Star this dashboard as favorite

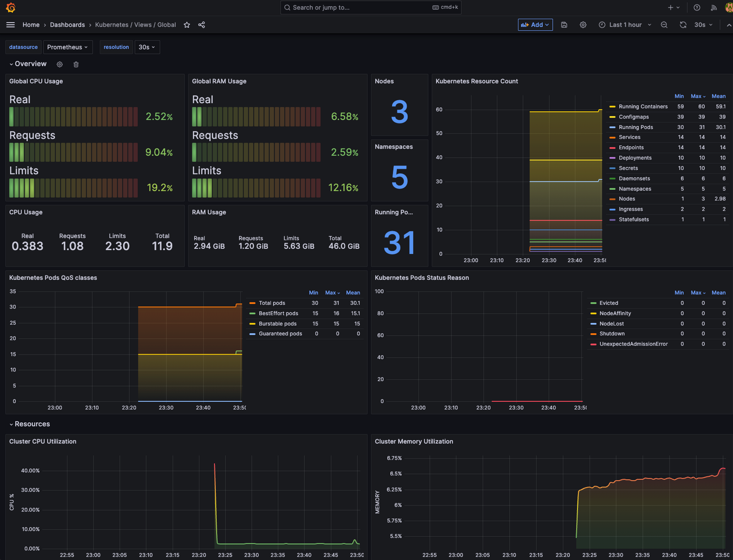coord(187,25)
